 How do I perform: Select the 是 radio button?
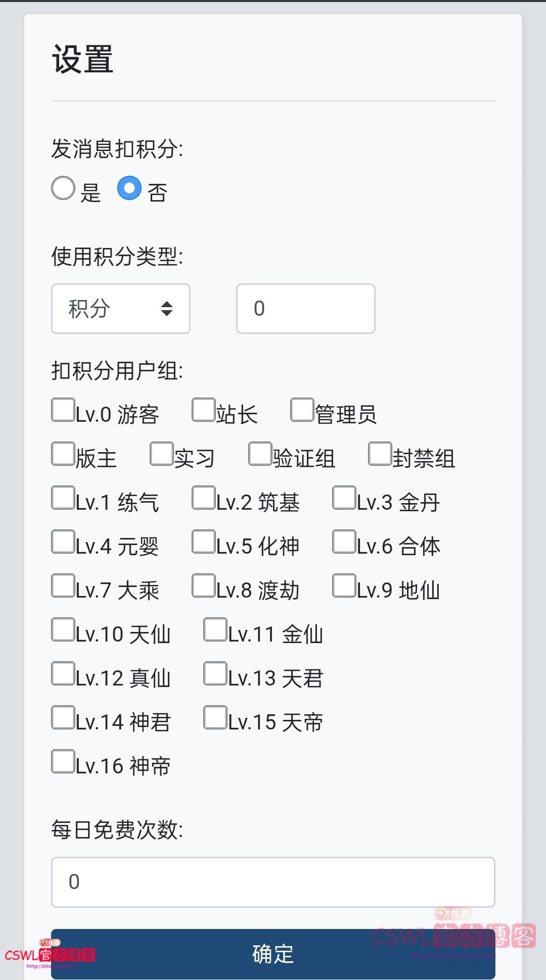(63, 188)
